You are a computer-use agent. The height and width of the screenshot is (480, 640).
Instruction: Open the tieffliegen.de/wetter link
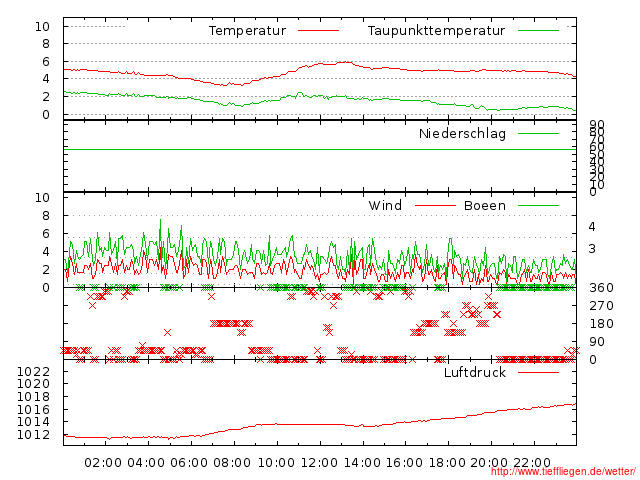pyautogui.click(x=563, y=472)
